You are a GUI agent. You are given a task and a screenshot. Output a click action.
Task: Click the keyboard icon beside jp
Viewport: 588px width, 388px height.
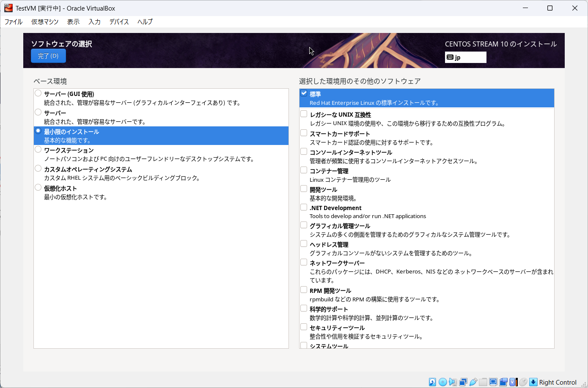point(450,57)
